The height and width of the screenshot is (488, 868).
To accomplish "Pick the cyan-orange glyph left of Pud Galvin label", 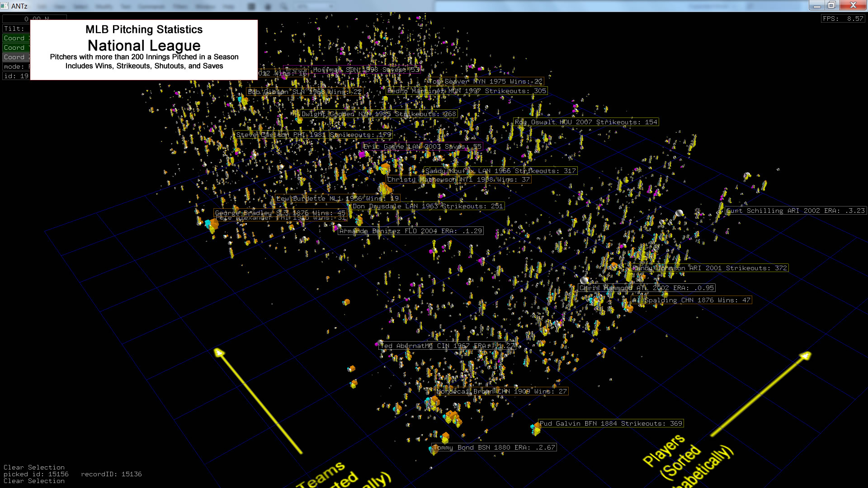I will tap(536, 428).
